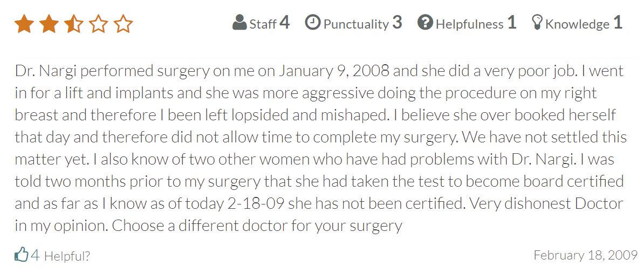Click the Knowledge lightbulb icon
The height and width of the screenshot is (273, 644).
tap(537, 23)
